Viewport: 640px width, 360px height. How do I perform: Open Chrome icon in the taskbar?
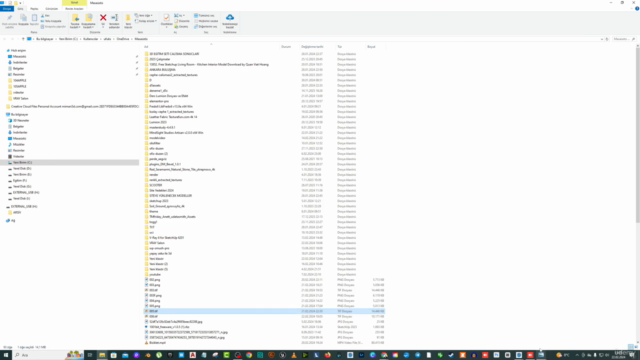click(249, 355)
